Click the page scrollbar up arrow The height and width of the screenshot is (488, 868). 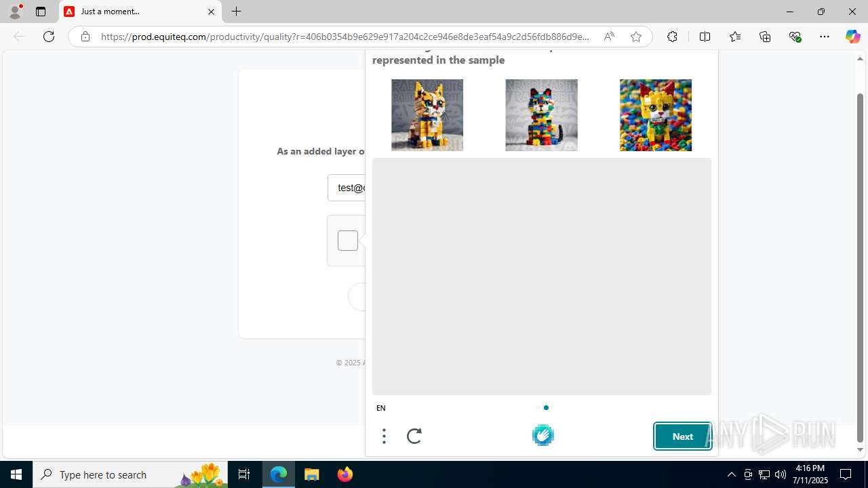click(860, 59)
